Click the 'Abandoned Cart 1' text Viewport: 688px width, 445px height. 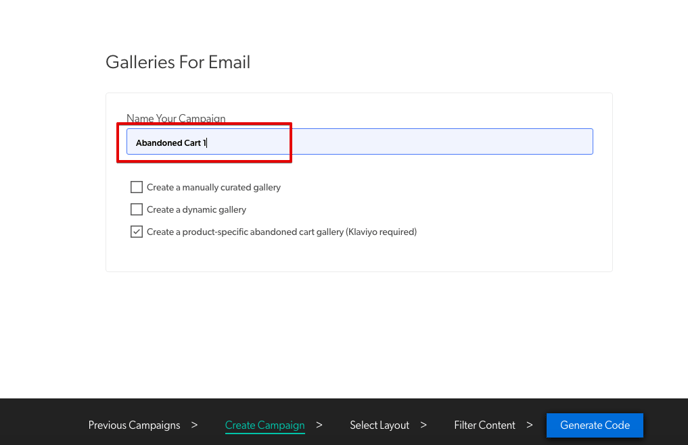click(x=171, y=143)
